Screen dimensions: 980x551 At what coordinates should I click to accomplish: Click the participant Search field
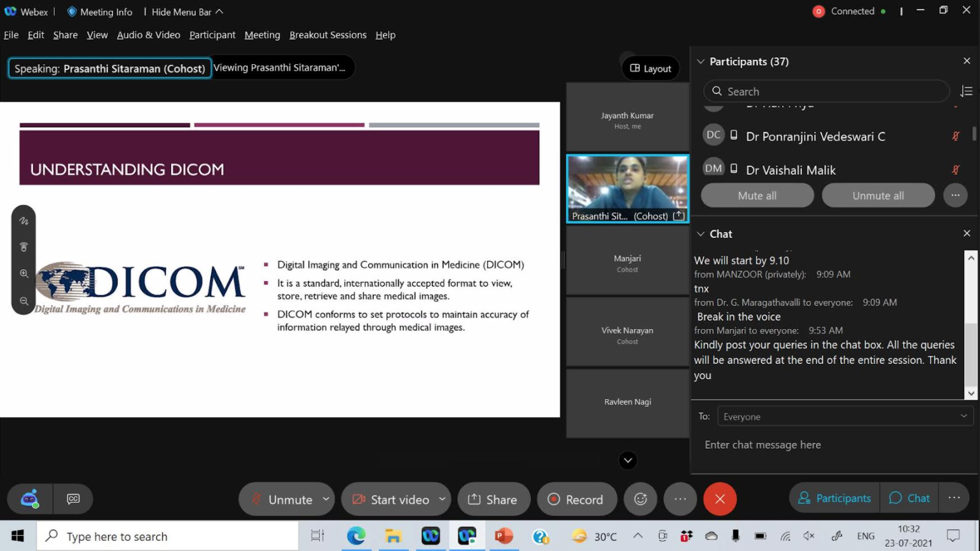pos(826,91)
